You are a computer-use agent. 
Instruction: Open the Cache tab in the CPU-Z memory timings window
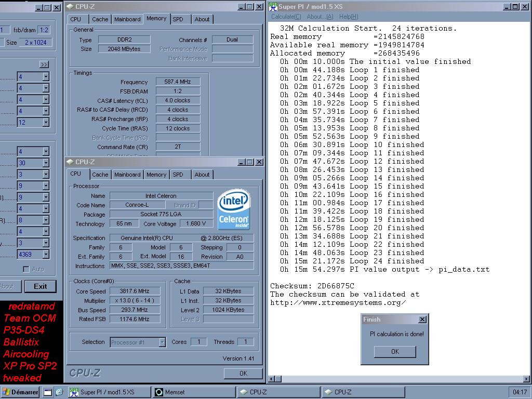100,19
